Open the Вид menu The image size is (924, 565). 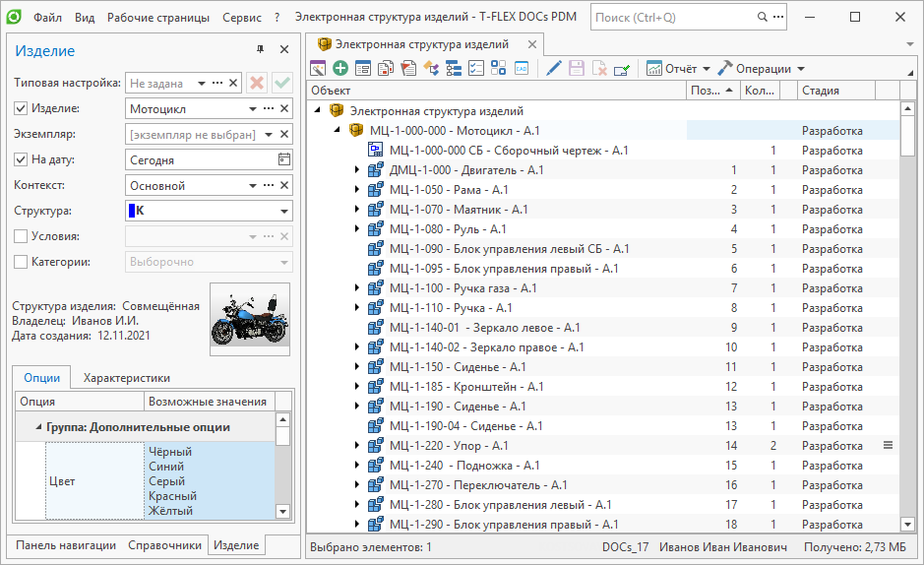(85, 17)
